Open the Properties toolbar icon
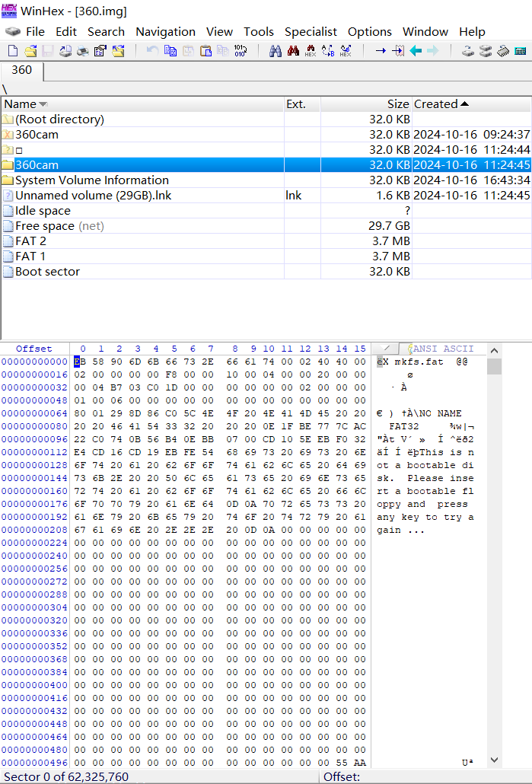The height and width of the screenshot is (784, 532). point(100,51)
